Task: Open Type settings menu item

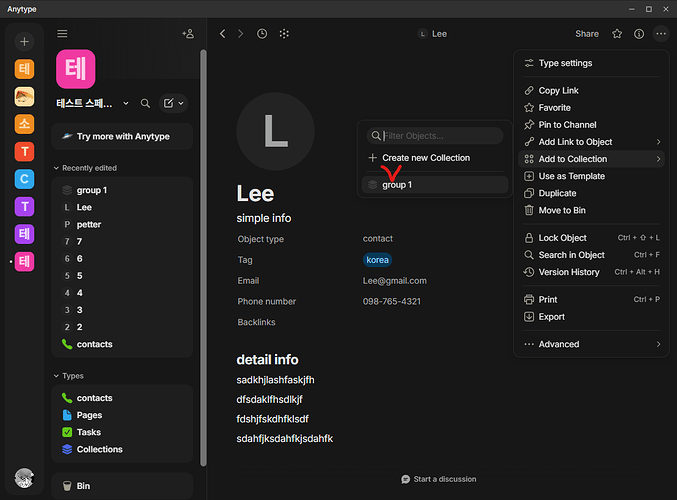Action: click(x=592, y=63)
